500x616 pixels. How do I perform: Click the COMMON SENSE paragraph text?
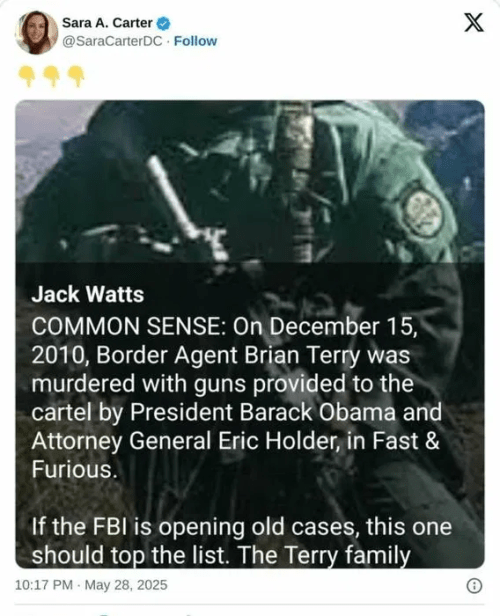coord(236,398)
